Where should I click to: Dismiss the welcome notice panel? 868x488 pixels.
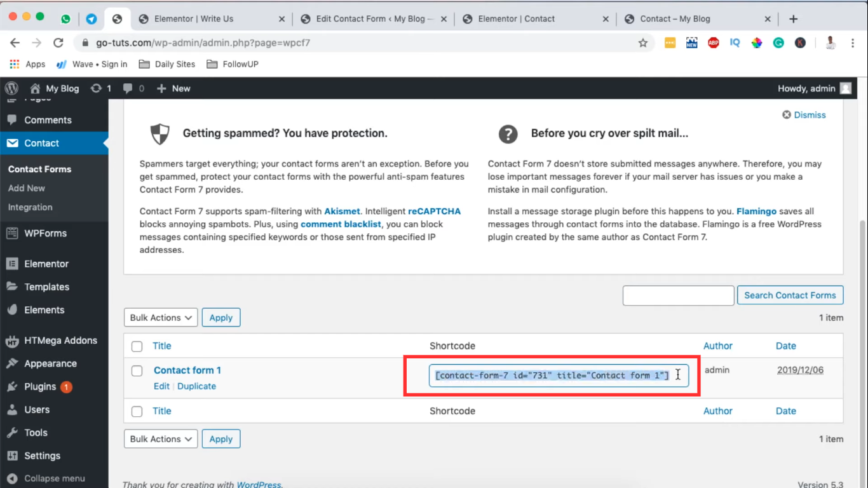804,115
